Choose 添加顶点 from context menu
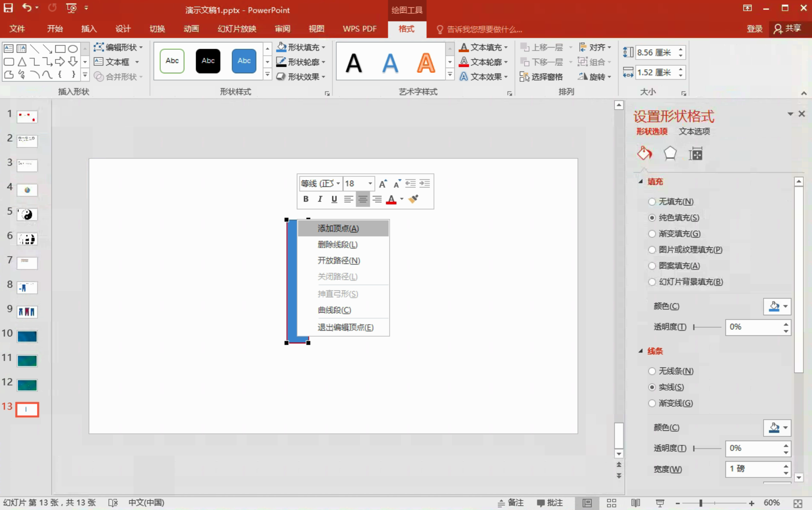The width and height of the screenshot is (812, 510). pyautogui.click(x=343, y=228)
